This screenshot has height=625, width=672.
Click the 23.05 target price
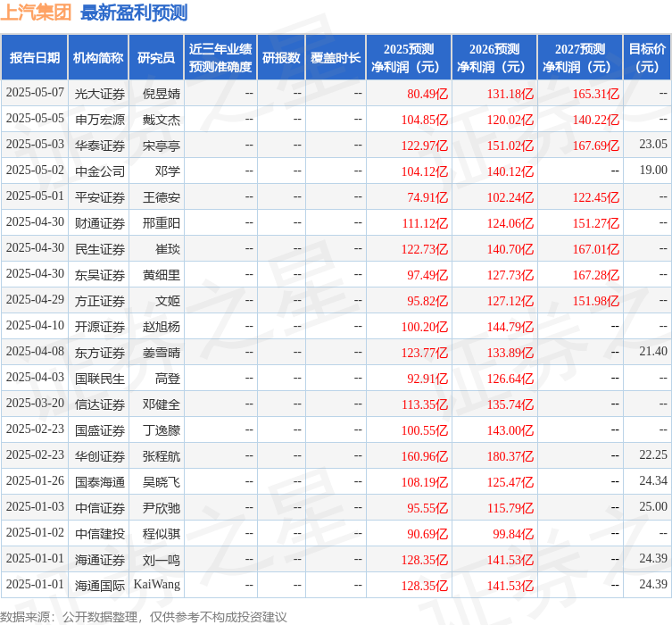[653, 145]
